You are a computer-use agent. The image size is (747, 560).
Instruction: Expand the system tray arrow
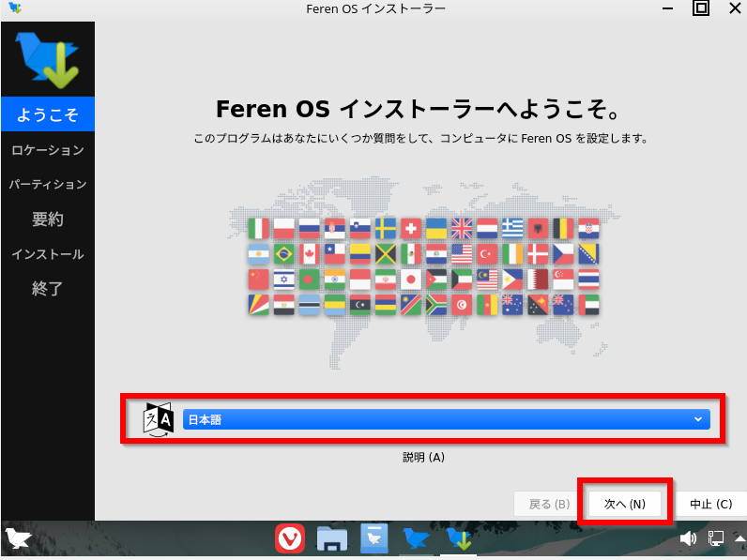point(740,538)
